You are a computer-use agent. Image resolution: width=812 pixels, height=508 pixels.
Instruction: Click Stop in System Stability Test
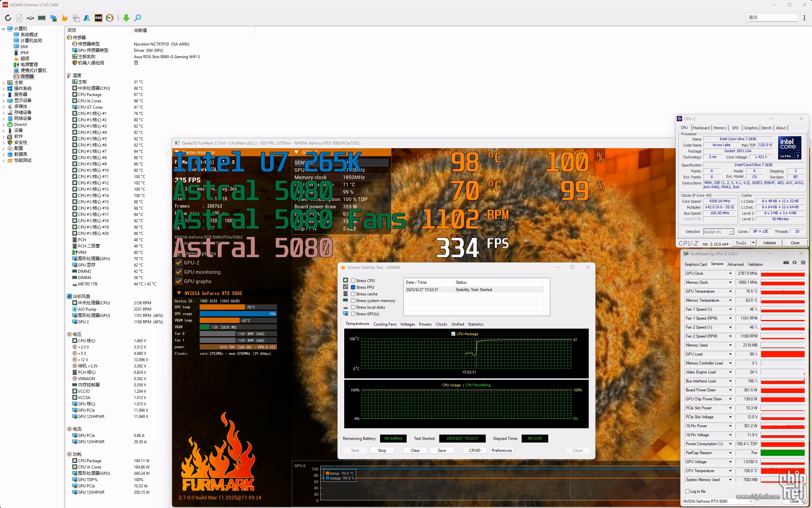coord(382,450)
